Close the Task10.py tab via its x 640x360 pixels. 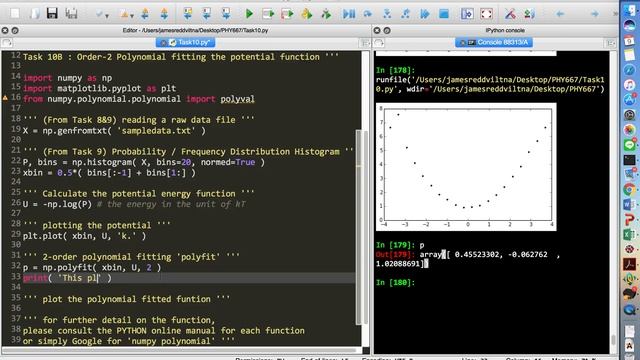coord(163,42)
